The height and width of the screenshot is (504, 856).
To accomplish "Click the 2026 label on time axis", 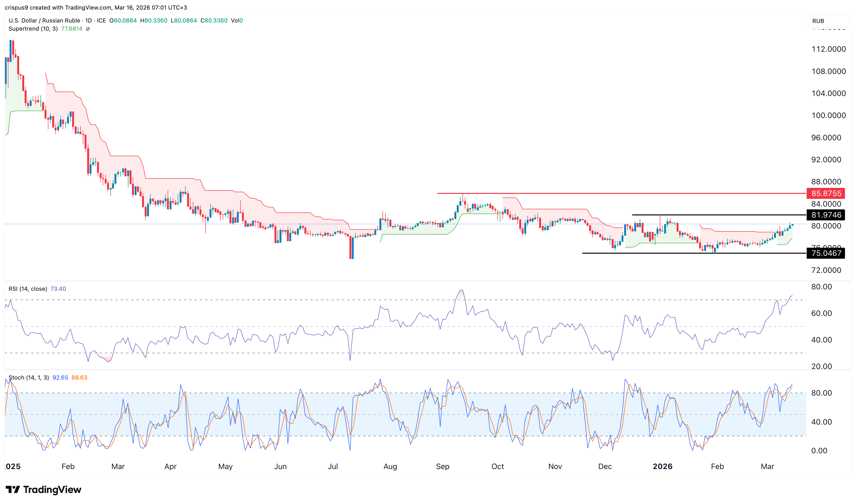I will point(662,466).
